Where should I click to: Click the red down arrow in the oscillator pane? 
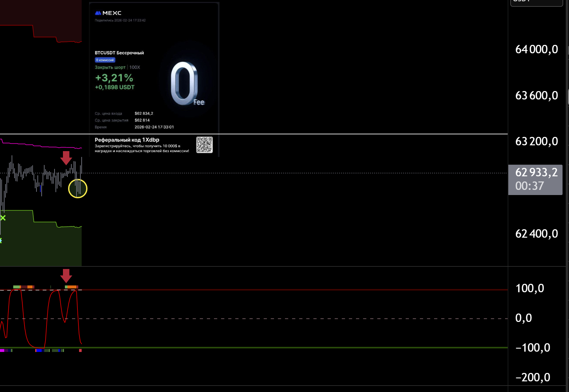coord(66,275)
